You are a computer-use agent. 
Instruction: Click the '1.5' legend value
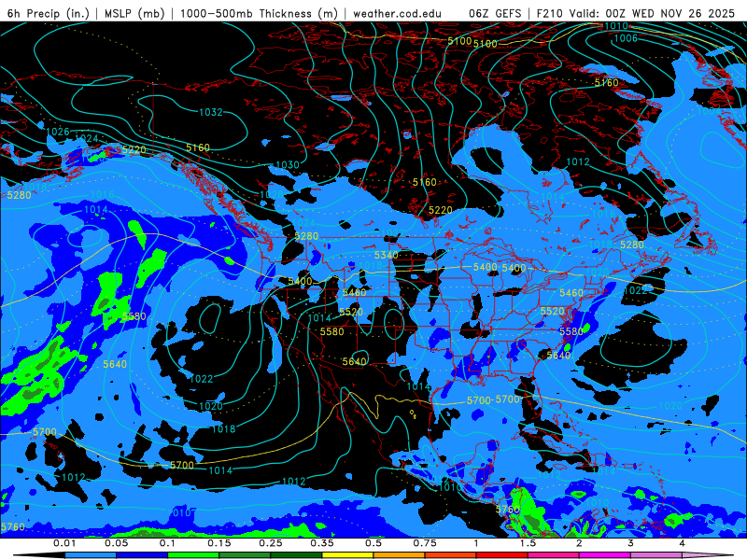(x=528, y=543)
